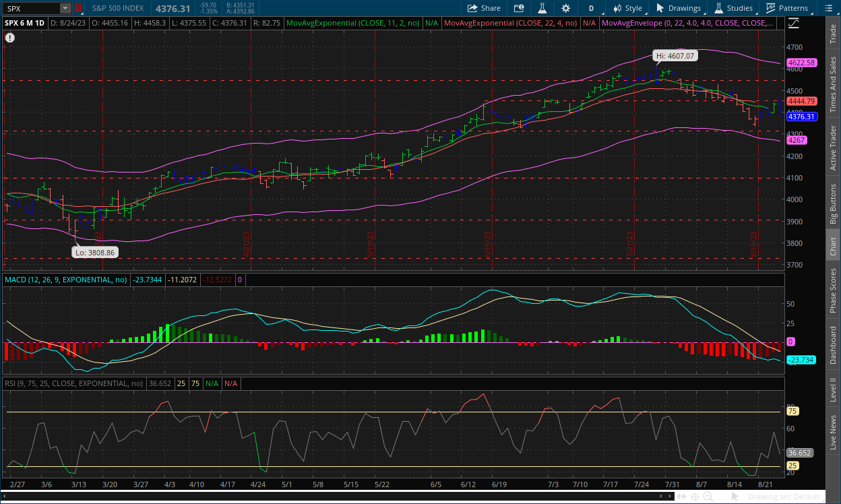This screenshot has width=841, height=504.
Task: Click the S&P 500 INDEX description label
Action: tap(118, 8)
